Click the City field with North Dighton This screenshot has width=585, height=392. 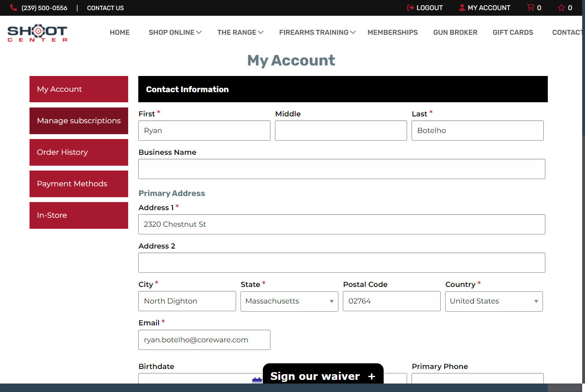[x=187, y=301]
